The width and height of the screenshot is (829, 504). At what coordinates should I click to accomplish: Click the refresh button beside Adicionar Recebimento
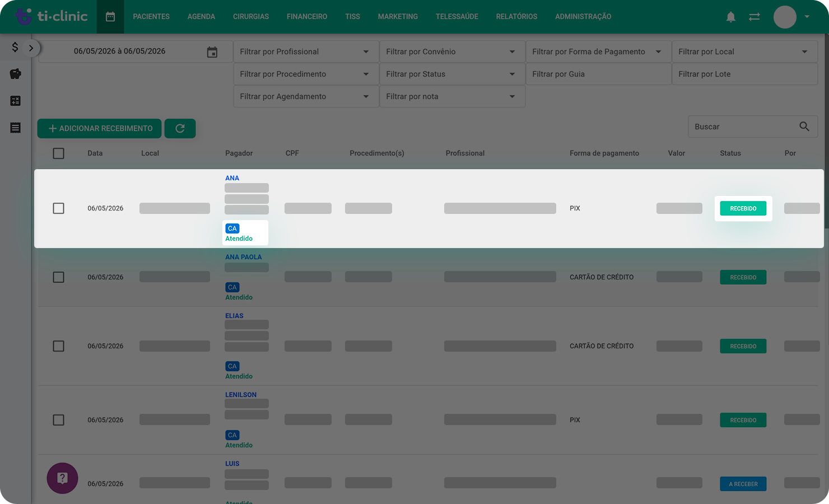point(180,128)
